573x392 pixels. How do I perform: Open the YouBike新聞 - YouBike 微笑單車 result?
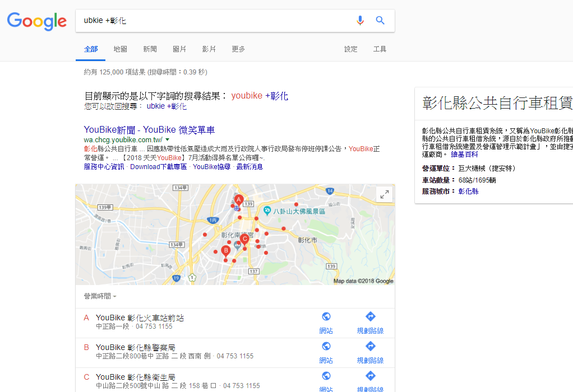point(149,130)
